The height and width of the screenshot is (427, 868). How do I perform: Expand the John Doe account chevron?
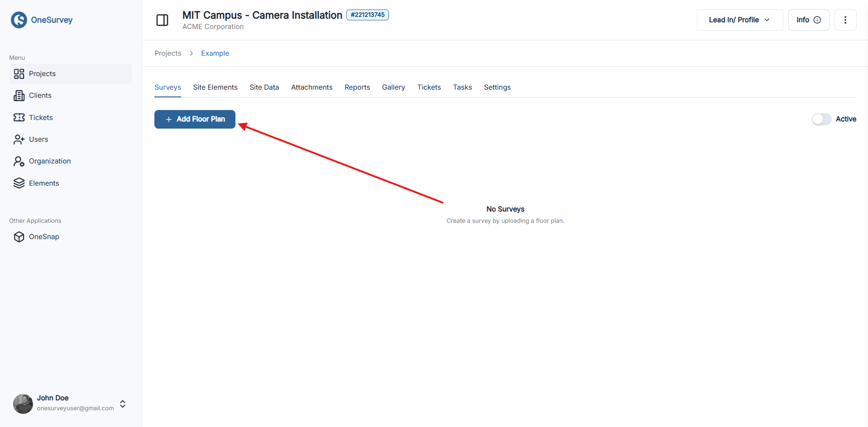[x=122, y=403]
